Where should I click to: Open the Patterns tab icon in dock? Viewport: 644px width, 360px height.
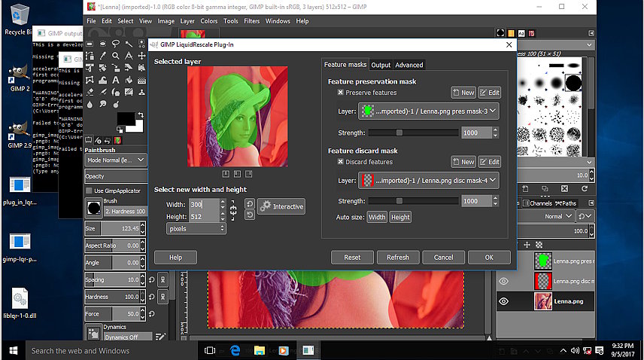click(x=511, y=33)
